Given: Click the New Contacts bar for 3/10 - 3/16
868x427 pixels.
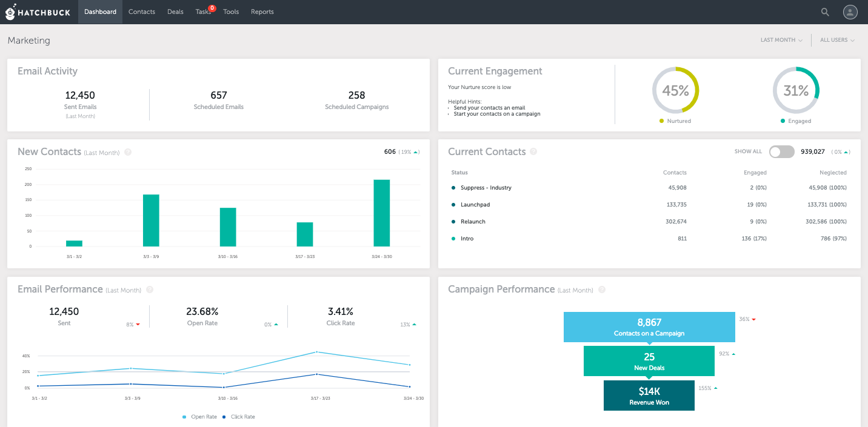Looking at the screenshot, I should coord(228,227).
